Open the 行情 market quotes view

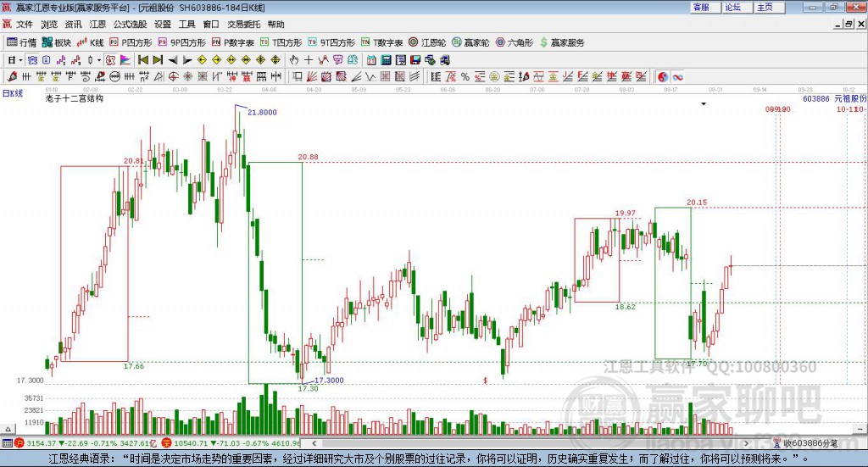click(x=21, y=42)
